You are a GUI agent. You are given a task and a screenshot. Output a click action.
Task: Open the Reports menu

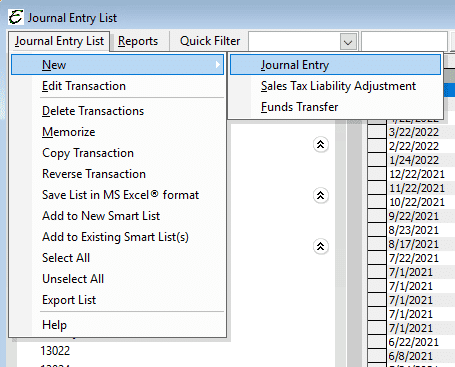(138, 41)
